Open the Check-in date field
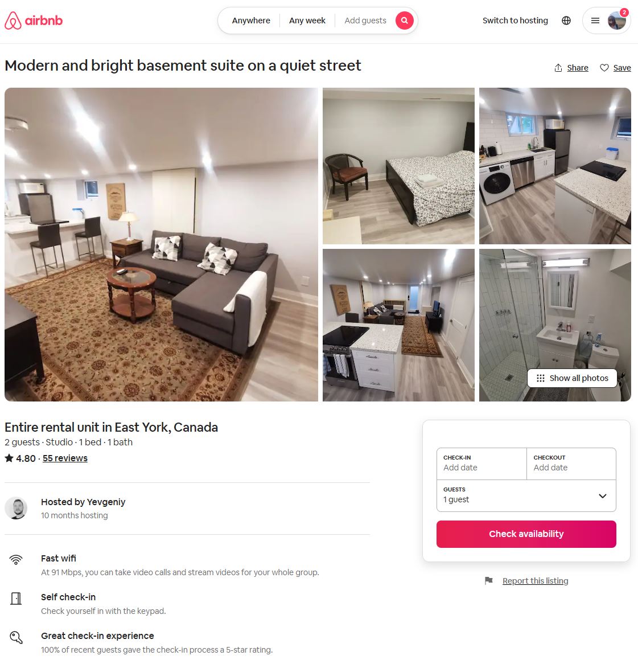Screen dimensions: 638x672 [481, 464]
